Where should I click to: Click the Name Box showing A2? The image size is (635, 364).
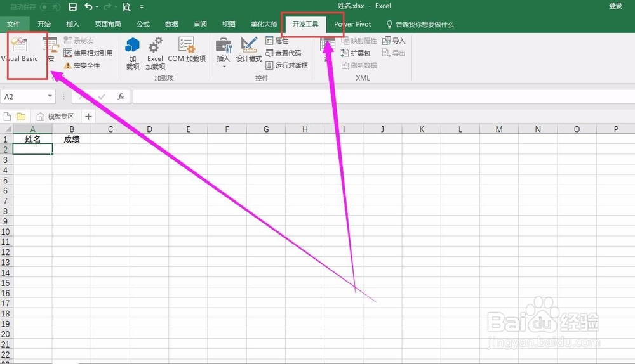coord(23,96)
